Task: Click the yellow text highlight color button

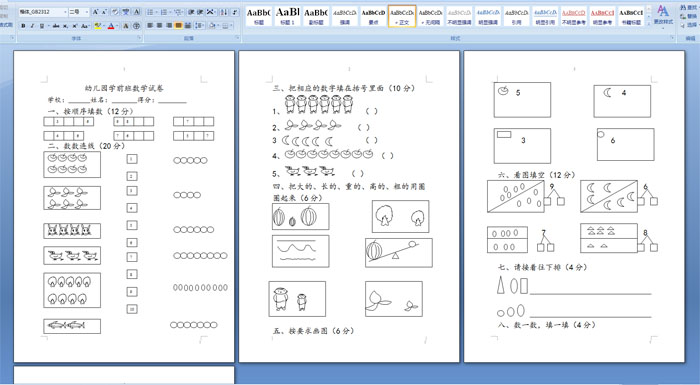Action: click(98, 26)
